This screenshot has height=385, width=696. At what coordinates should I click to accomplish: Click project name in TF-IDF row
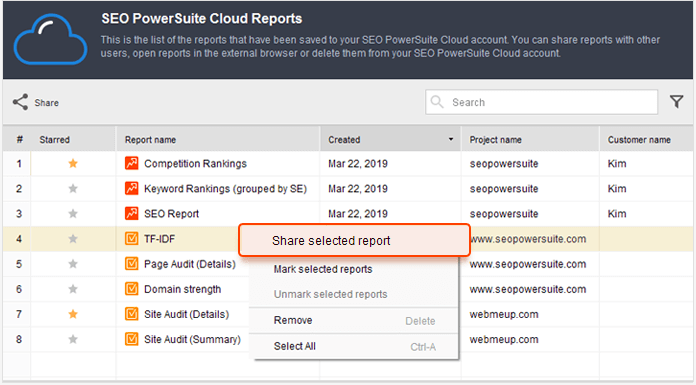click(x=528, y=238)
